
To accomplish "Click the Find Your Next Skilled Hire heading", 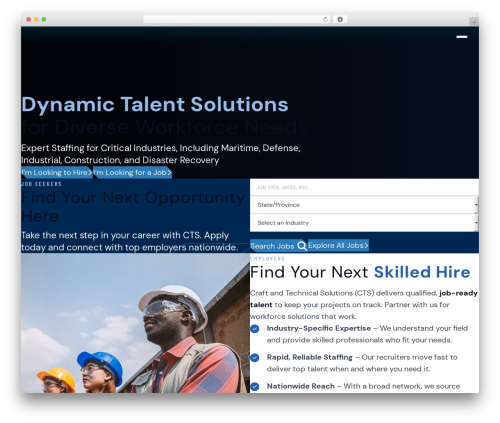I will click(360, 272).
